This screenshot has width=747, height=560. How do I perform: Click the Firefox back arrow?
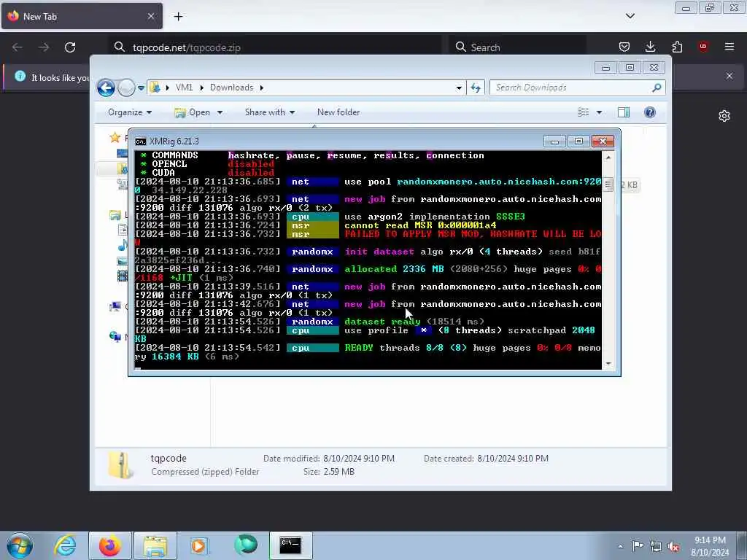tap(18, 47)
